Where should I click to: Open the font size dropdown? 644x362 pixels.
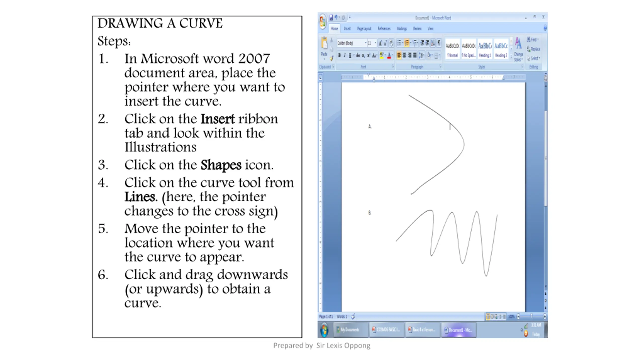[375, 42]
